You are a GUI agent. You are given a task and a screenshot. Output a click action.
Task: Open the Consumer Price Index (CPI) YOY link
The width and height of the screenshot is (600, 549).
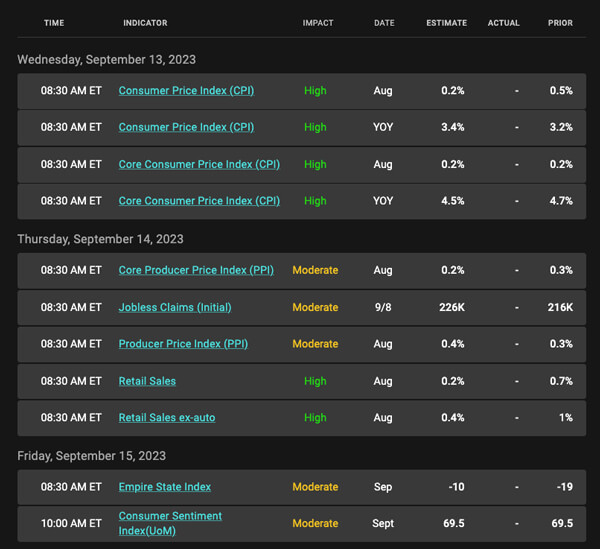tap(186, 127)
